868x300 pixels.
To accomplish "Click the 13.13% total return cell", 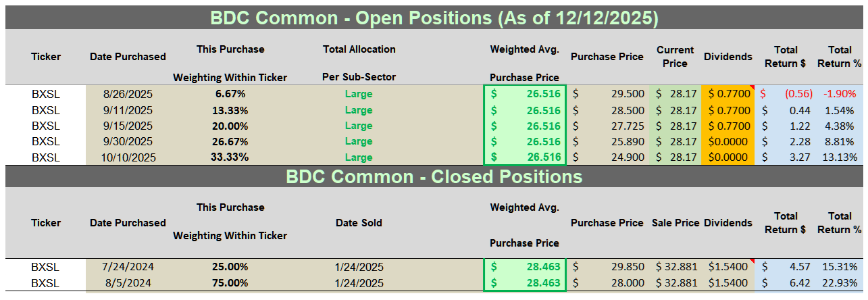I will pos(840,157).
